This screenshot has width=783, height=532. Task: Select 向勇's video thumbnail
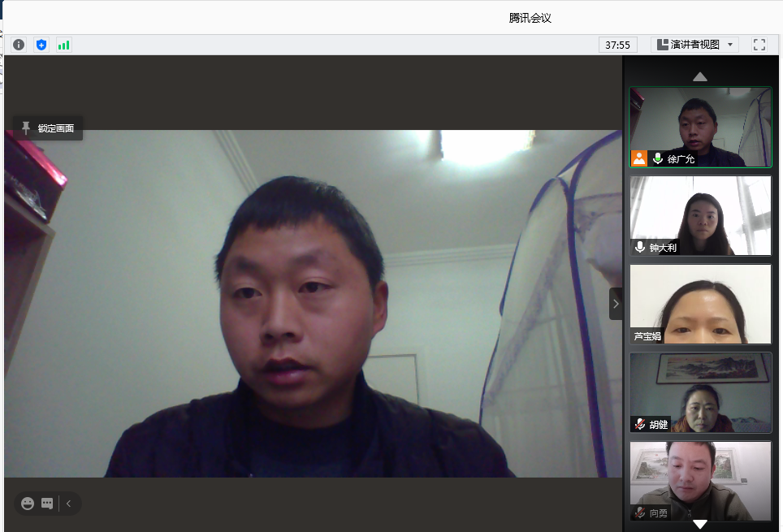click(x=701, y=481)
